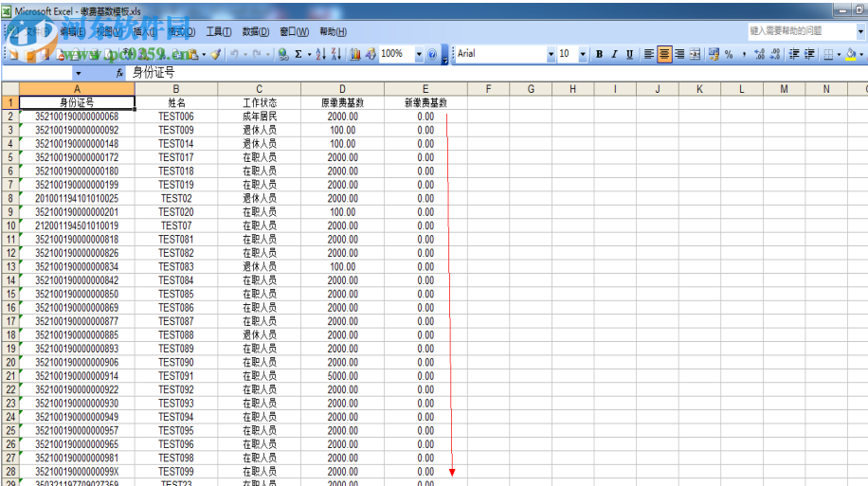868x486 pixels.
Task: Sort ascending with the A-Z icon
Action: tap(320, 54)
